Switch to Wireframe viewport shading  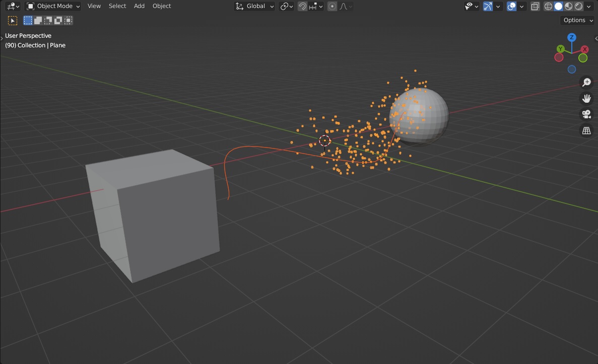click(x=548, y=6)
